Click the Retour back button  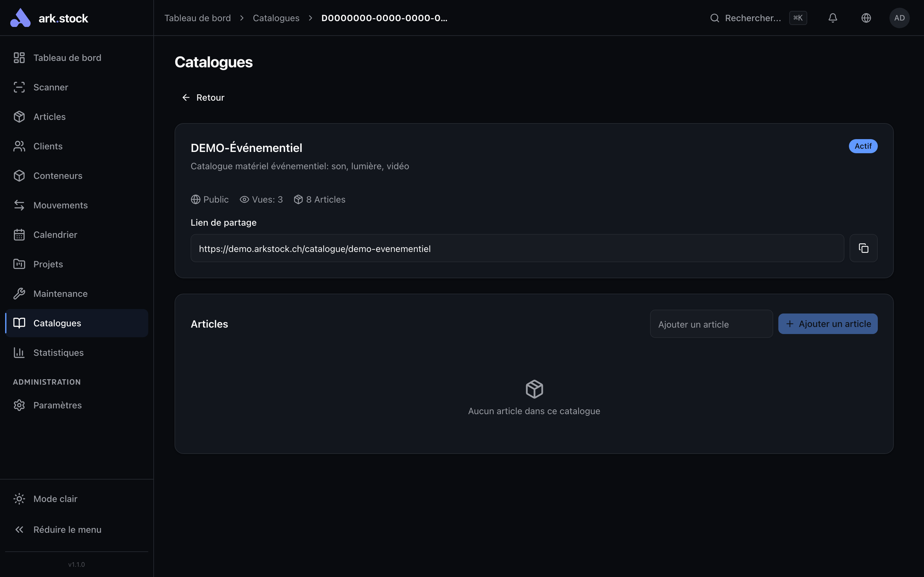click(203, 98)
